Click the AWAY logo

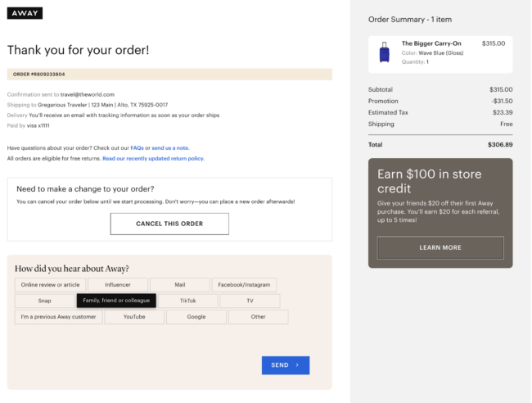tap(25, 13)
